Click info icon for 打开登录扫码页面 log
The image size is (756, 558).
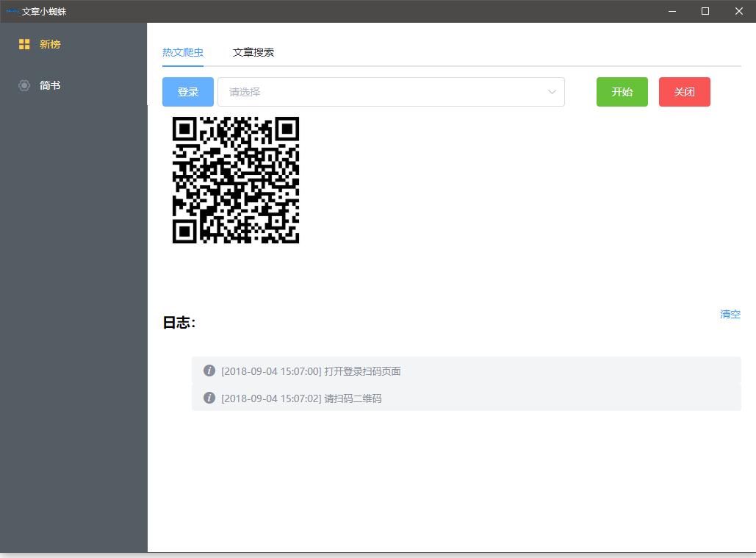click(209, 371)
